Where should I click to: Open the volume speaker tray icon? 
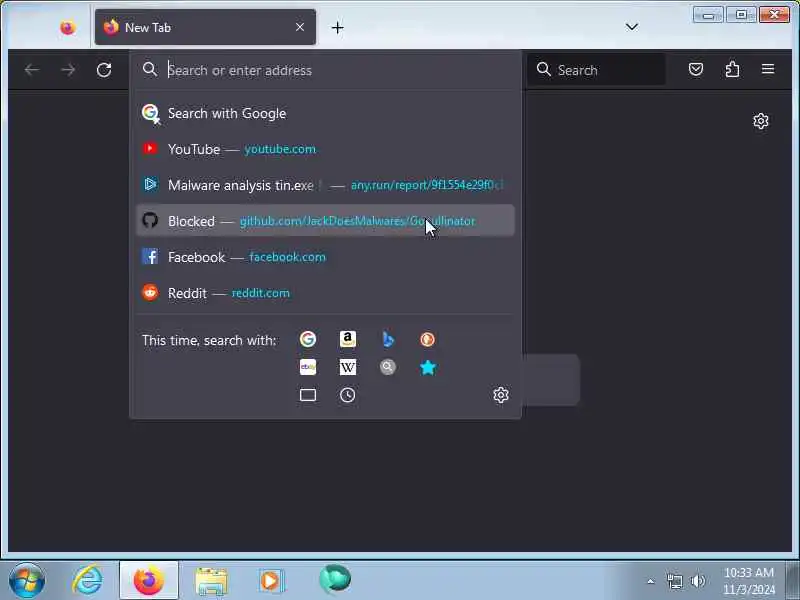point(697,581)
